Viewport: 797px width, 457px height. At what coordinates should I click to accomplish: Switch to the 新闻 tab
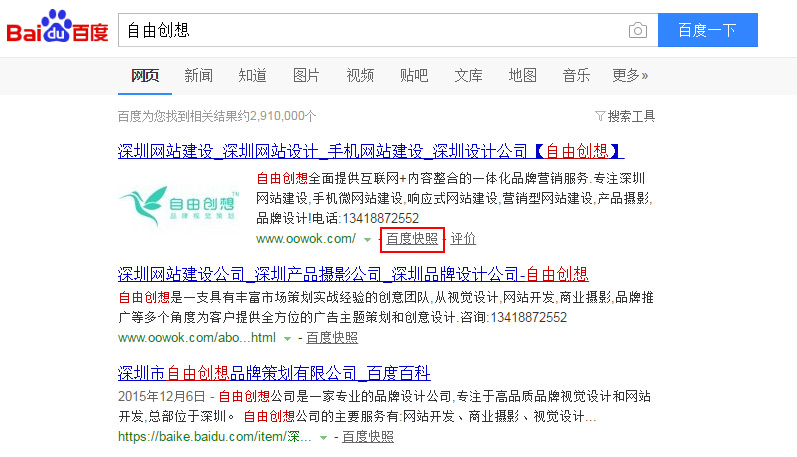click(198, 76)
